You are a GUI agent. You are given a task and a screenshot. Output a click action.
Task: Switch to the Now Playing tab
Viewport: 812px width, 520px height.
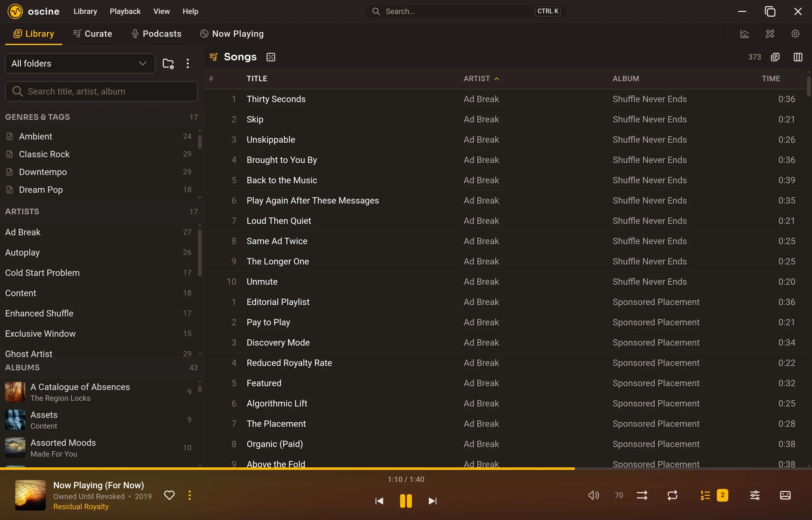232,34
